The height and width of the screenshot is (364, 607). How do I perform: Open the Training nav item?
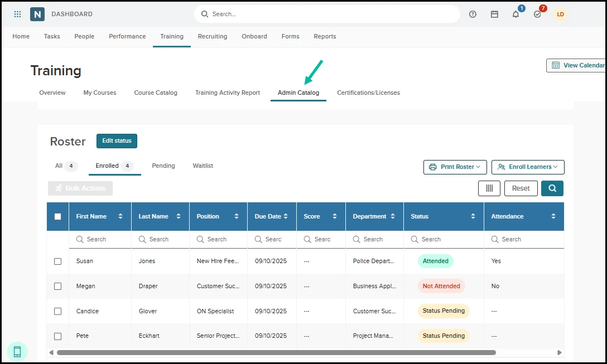[172, 36]
